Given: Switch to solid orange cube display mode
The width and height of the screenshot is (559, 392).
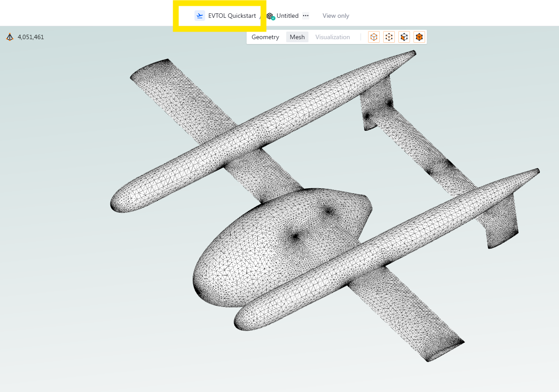Looking at the screenshot, I should pyautogui.click(x=419, y=37).
